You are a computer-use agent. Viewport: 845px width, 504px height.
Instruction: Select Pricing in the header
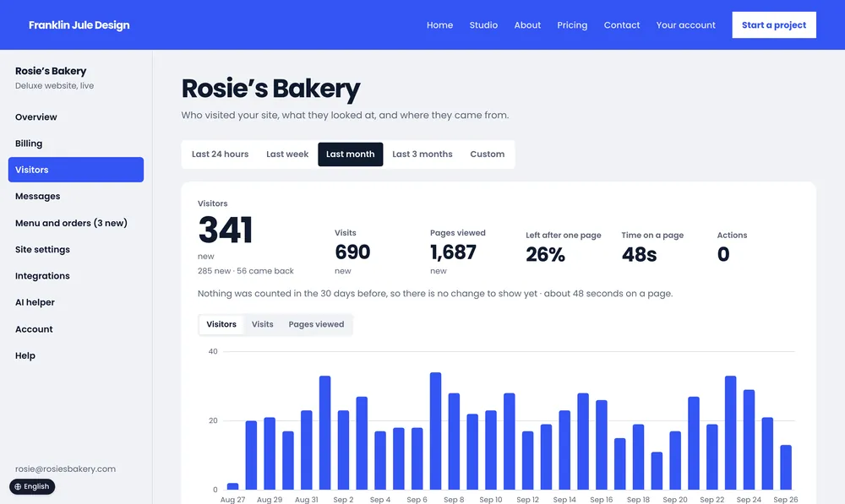[572, 25]
